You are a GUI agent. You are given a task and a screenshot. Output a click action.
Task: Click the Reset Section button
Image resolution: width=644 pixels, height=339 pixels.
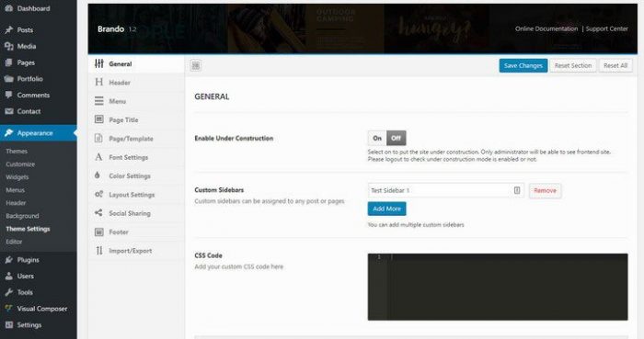pyautogui.click(x=573, y=65)
